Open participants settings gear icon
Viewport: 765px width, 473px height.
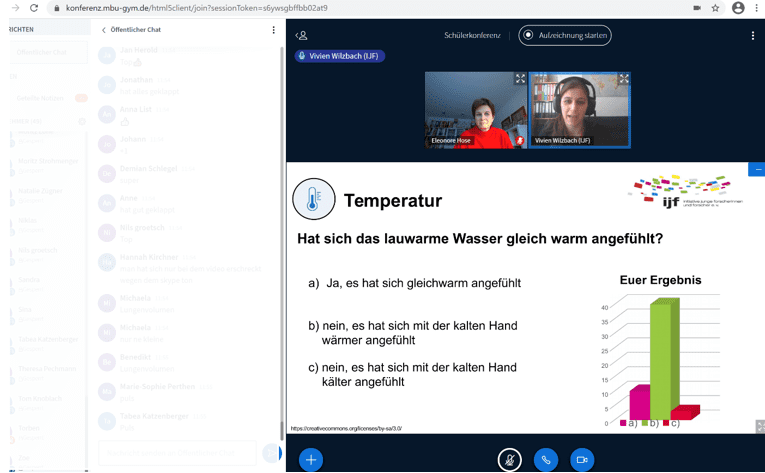[81, 121]
